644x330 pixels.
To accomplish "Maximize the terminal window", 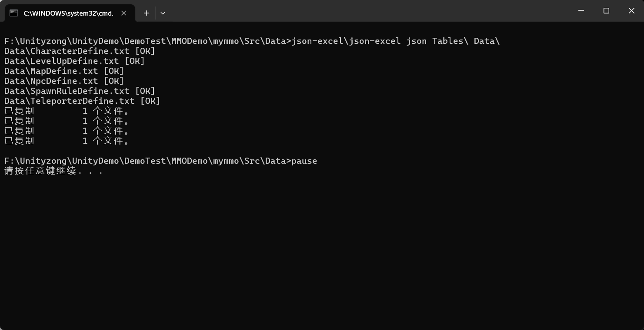I will pos(606,10).
